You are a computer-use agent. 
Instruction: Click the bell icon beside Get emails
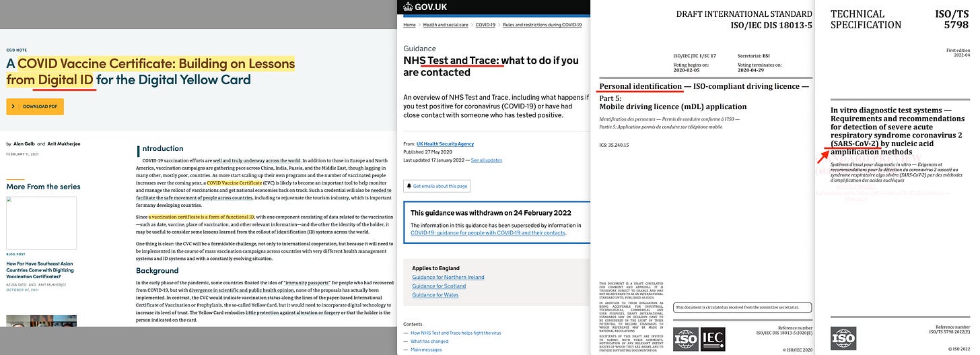409,186
